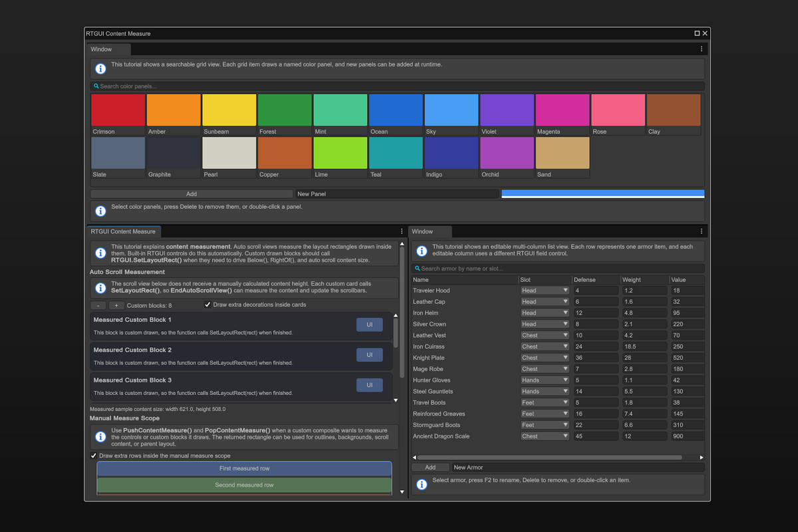Click the info icon next to PushContentMeasure description
798x532 pixels.
point(100,437)
